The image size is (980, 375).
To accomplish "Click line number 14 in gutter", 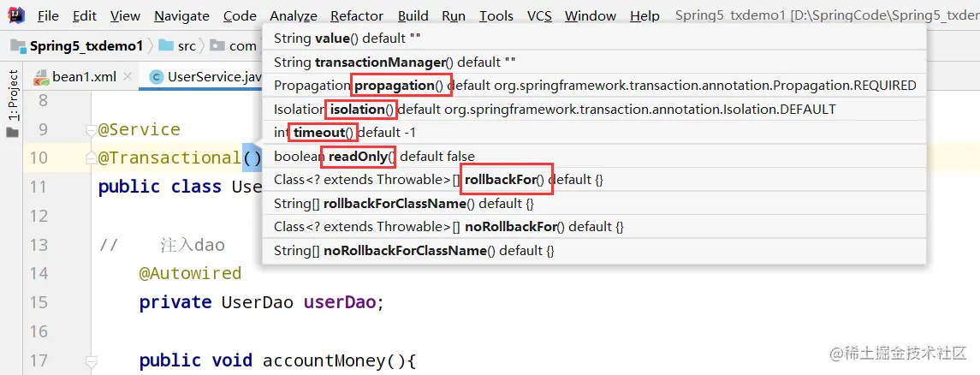I will [x=39, y=273].
